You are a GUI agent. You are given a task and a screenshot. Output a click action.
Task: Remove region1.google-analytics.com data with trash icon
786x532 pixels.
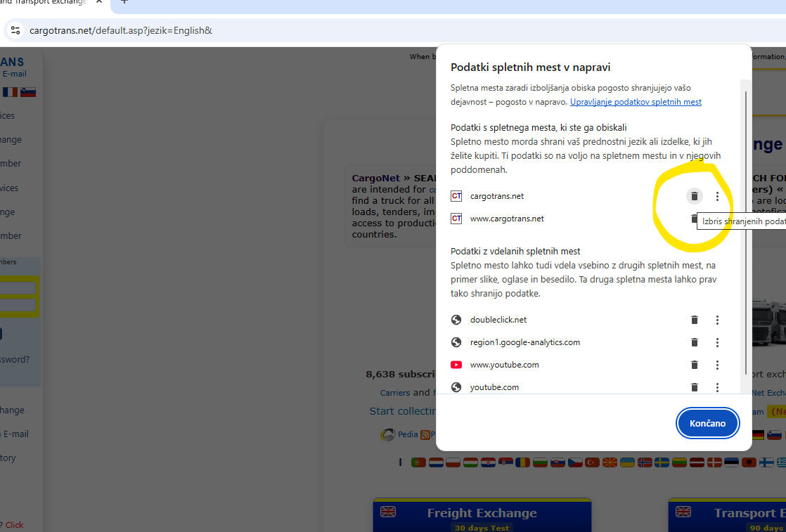[x=694, y=342]
